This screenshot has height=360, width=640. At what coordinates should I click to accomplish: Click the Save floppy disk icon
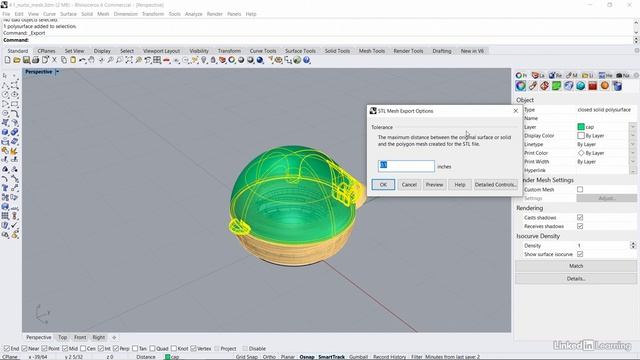26,60
